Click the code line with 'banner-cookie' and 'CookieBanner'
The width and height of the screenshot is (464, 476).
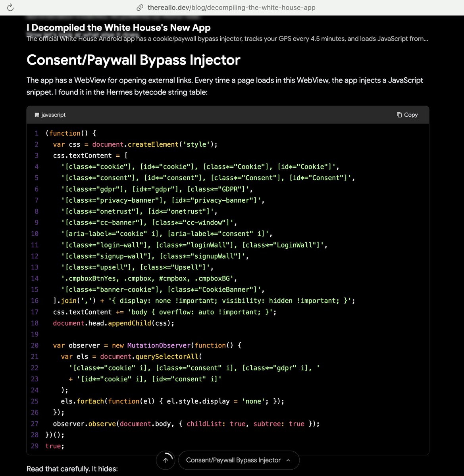(163, 290)
